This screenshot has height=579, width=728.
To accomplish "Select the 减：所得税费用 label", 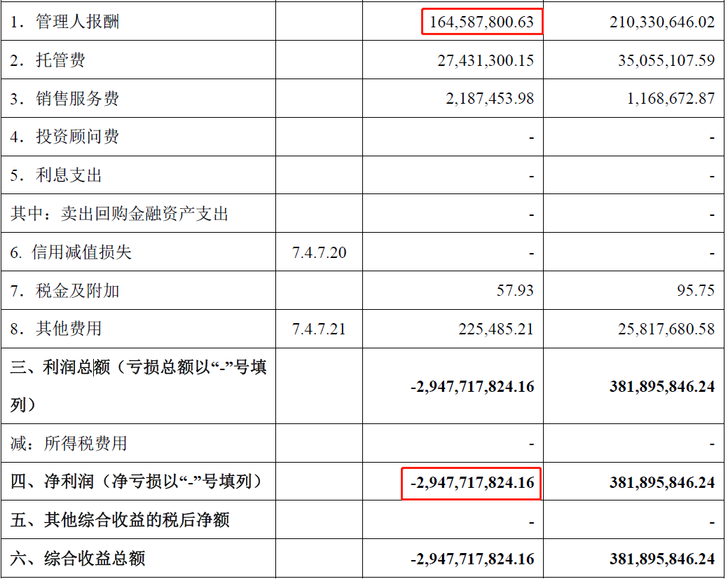I will point(69,444).
